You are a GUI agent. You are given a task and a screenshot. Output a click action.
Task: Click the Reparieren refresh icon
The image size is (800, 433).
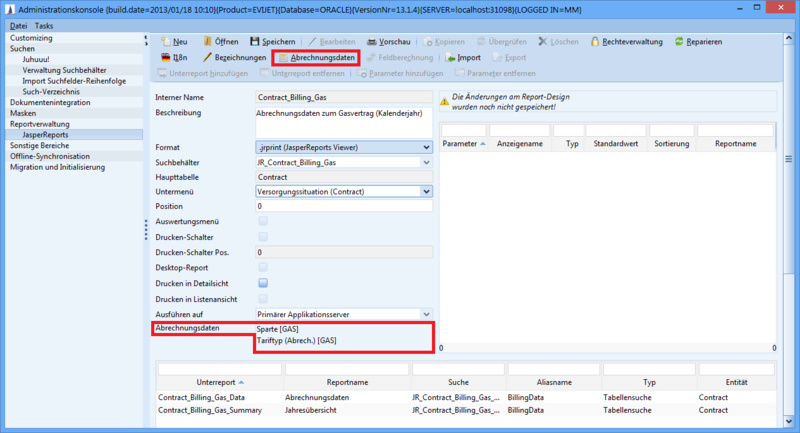click(x=680, y=42)
